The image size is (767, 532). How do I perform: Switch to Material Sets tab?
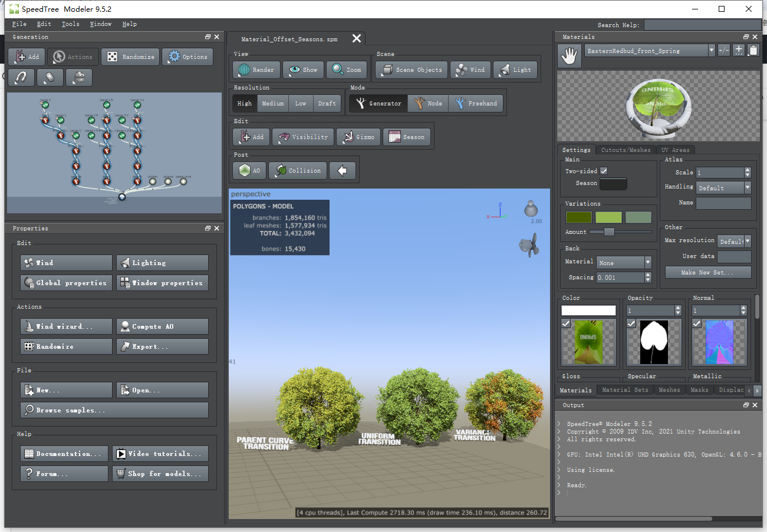pos(625,390)
